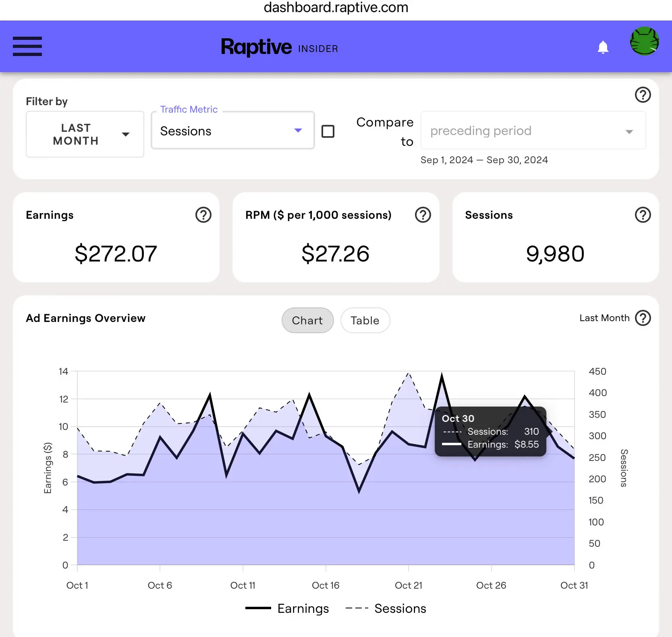Click the RPM ($ per 1,000 sessions) title

(318, 215)
